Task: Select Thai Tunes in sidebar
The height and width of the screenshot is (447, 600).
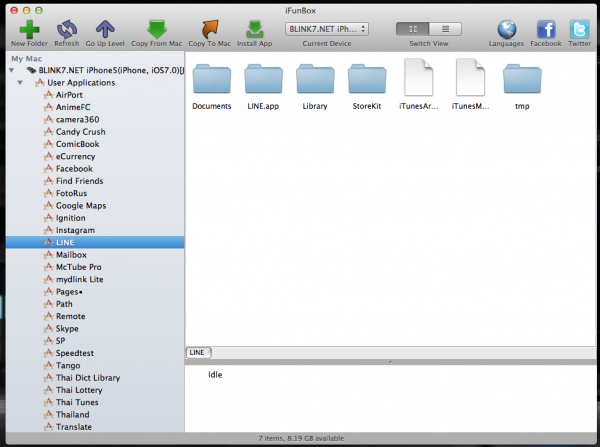Action: point(95,402)
